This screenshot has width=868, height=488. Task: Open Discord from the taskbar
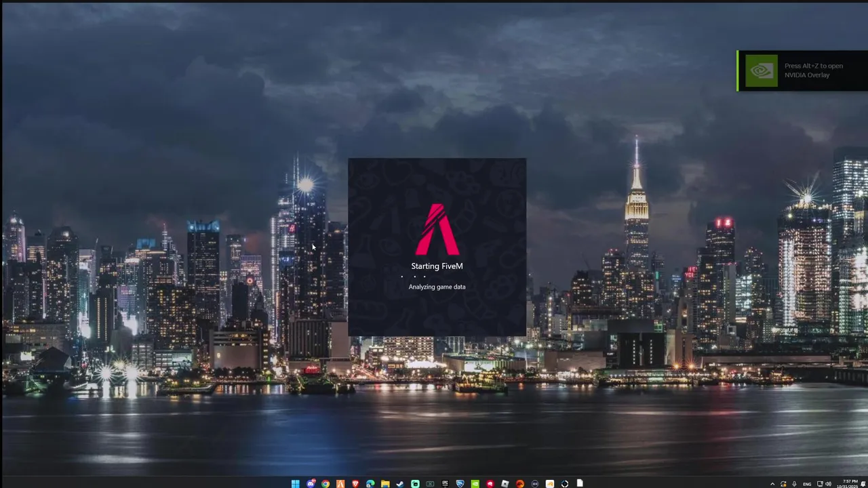311,484
